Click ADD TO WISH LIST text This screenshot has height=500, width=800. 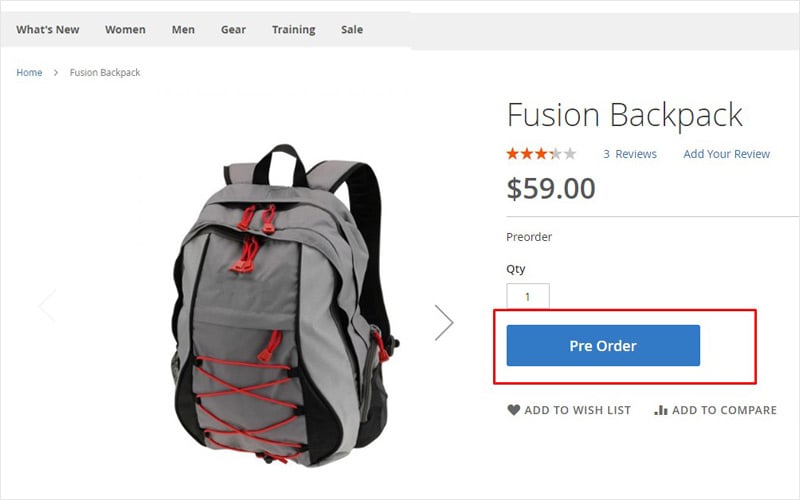coord(578,410)
